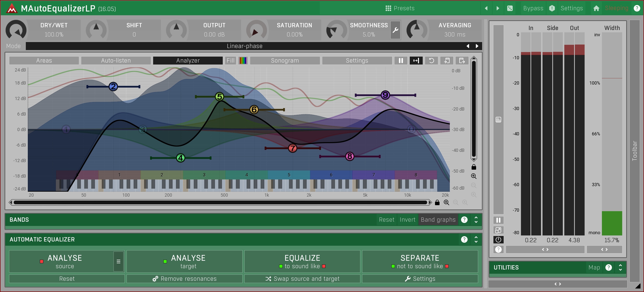Click the Output knob
Image resolution: width=644 pixels, height=292 pixels.
click(x=176, y=30)
